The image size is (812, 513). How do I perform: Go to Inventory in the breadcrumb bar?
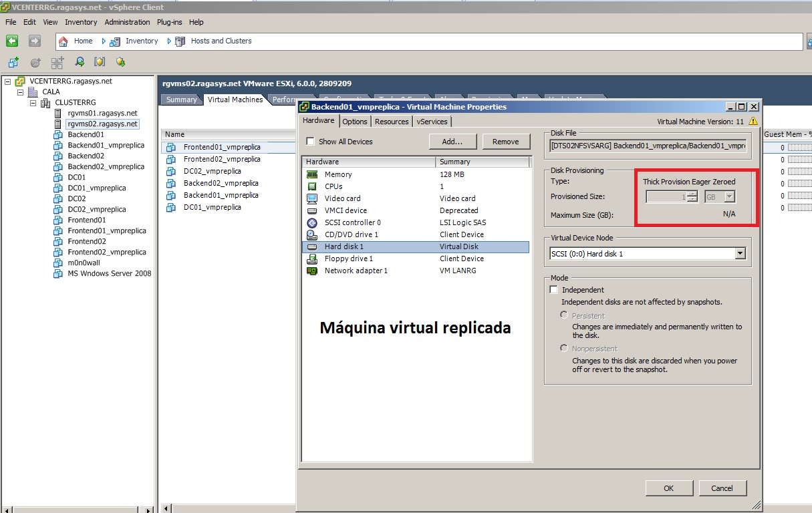(142, 41)
